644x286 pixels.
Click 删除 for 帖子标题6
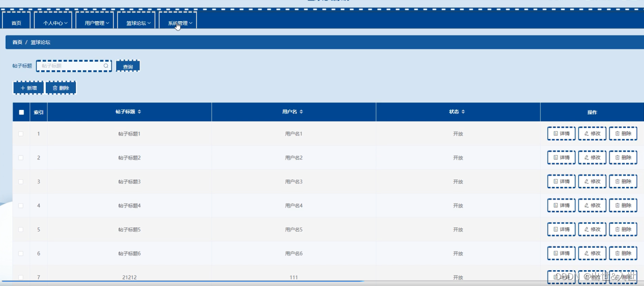click(623, 253)
